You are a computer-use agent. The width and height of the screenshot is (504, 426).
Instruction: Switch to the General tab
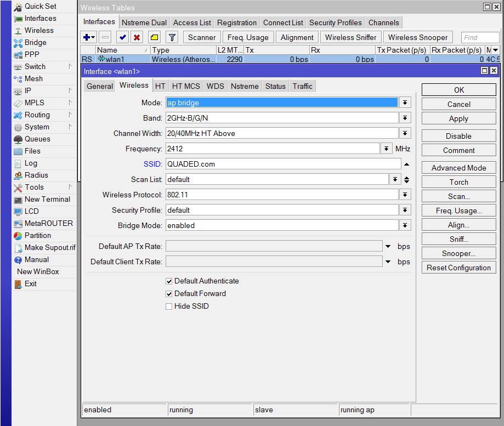pos(100,86)
